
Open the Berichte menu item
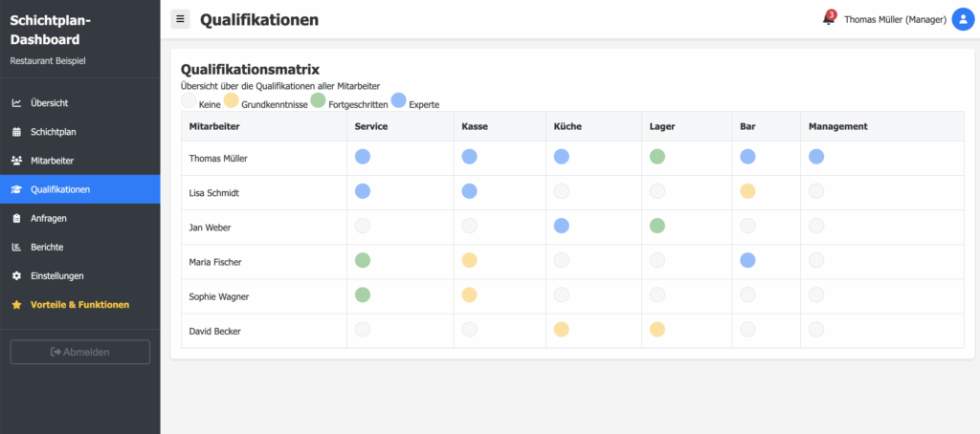tap(80, 248)
